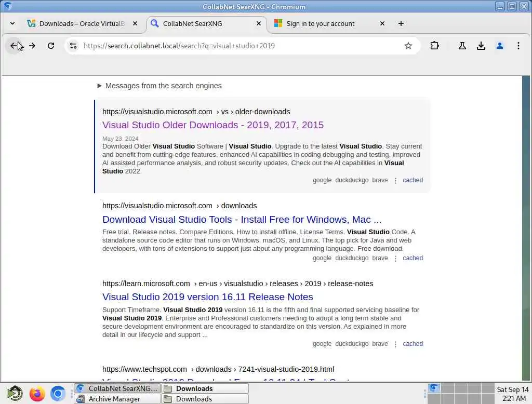
Task: Open the Extensions puzzle icon
Action: 435,46
